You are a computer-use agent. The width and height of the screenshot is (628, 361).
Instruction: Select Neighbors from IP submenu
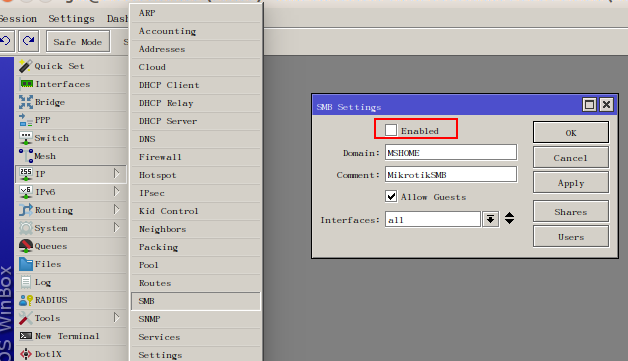point(196,229)
